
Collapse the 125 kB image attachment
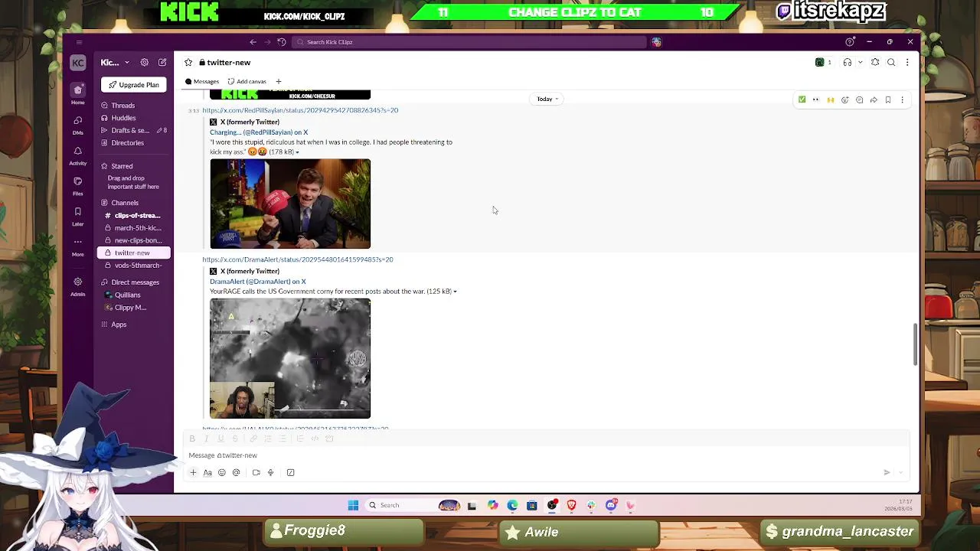455,292
